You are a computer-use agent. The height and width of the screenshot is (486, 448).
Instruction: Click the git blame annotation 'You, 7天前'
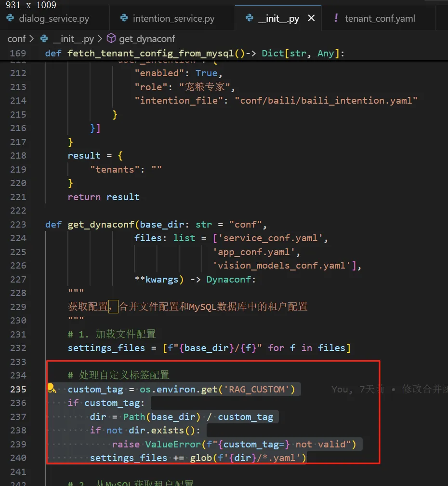[357, 389]
